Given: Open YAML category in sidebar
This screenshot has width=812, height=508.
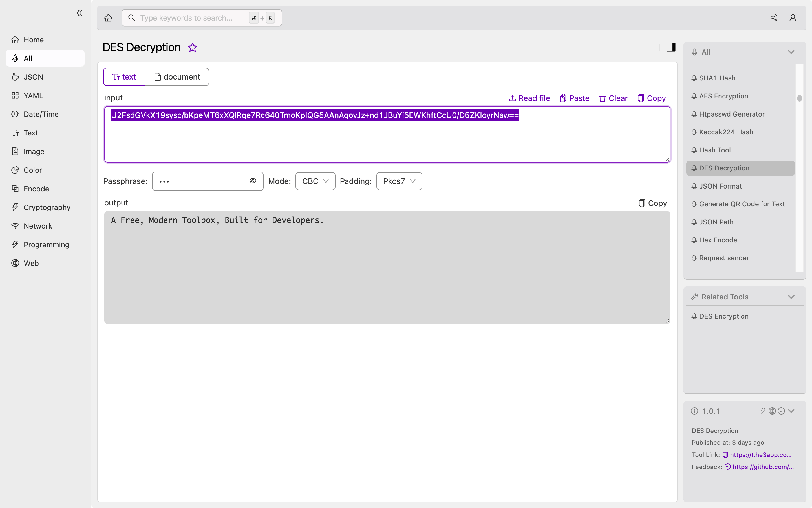Looking at the screenshot, I should (45, 95).
